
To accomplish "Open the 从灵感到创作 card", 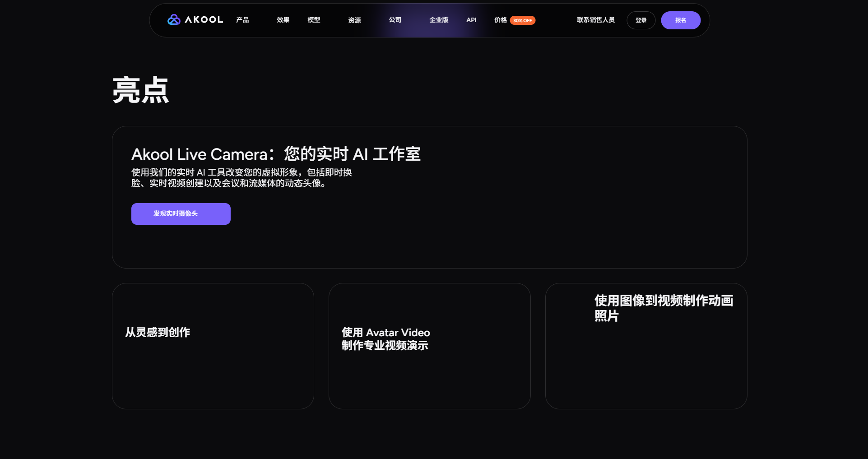I will click(213, 346).
